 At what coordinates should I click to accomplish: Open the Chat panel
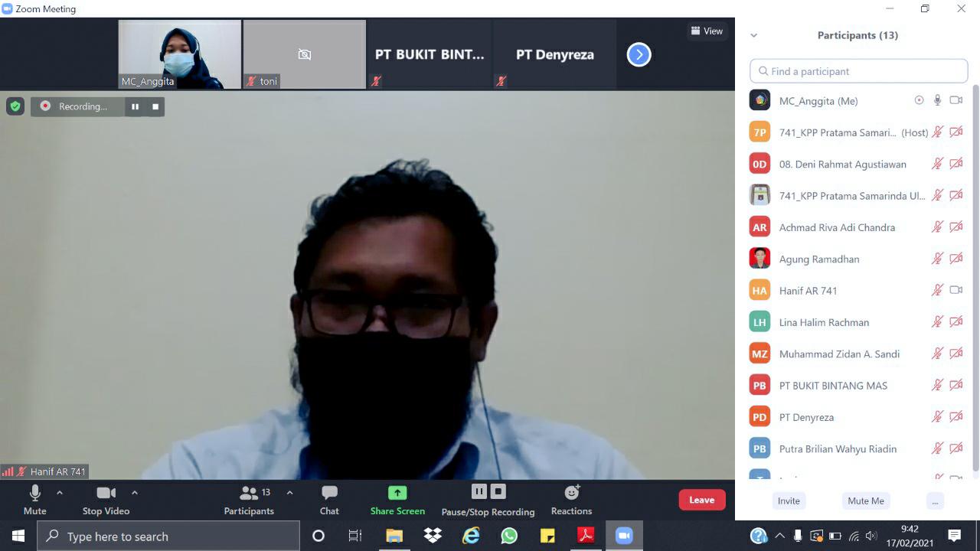329,499
